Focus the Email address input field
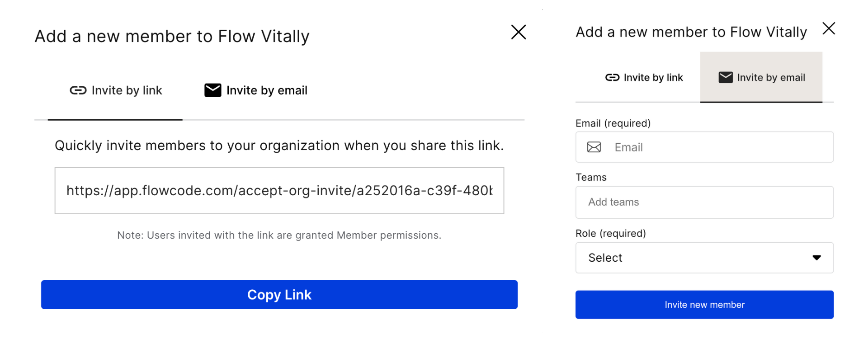The width and height of the screenshot is (868, 339). tap(704, 147)
